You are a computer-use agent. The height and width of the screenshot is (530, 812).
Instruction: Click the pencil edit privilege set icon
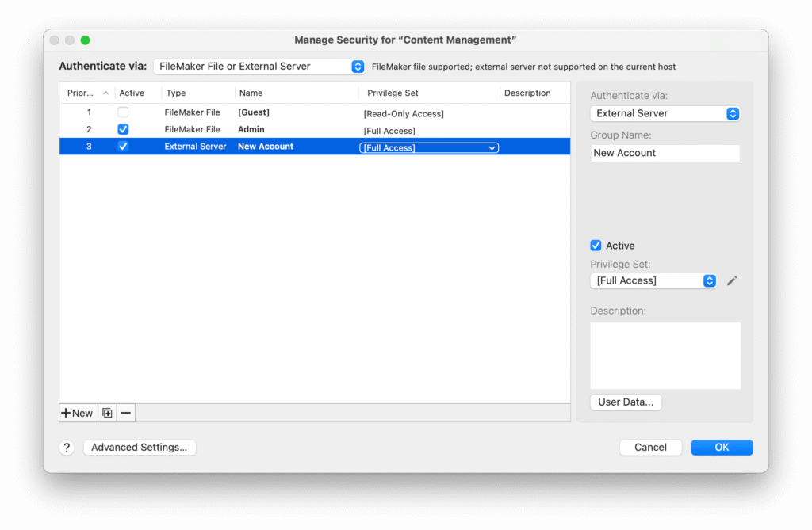pos(731,281)
